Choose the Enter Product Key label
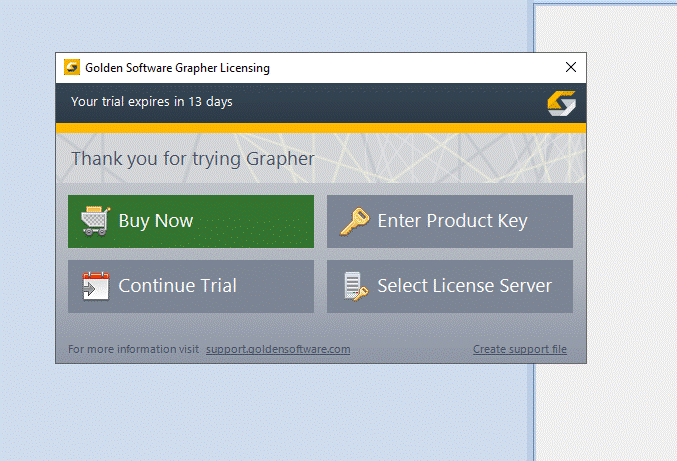Screen dimensions: 677x461 point(452,221)
